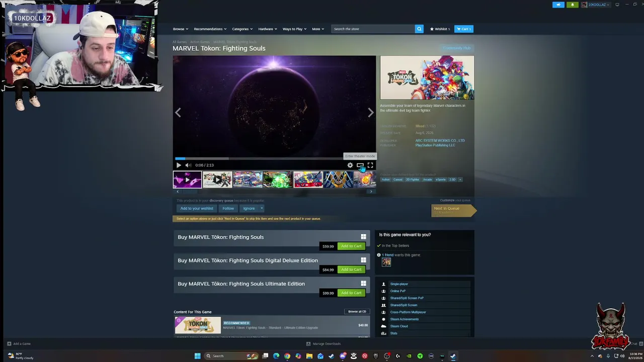Open the Windows Start menu
644x362 pixels.
point(198,356)
